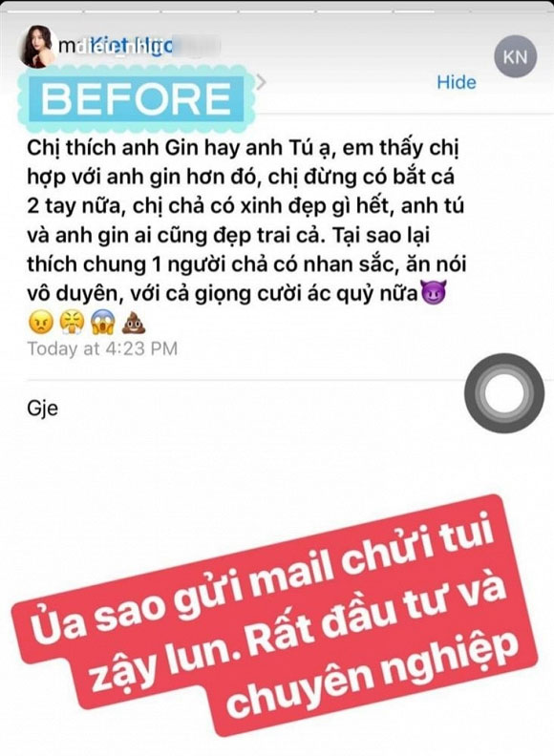Viewport: 554px width, 756px height.
Task: Open the KN sender avatar circle
Action: 516,57
